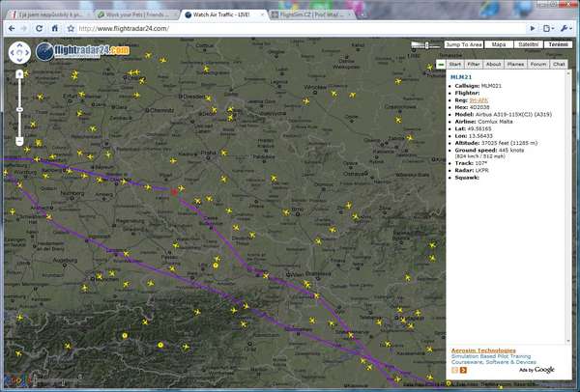The image size is (580, 392).
Task: Open the aircraft registration link after Reg
Action: (x=478, y=100)
